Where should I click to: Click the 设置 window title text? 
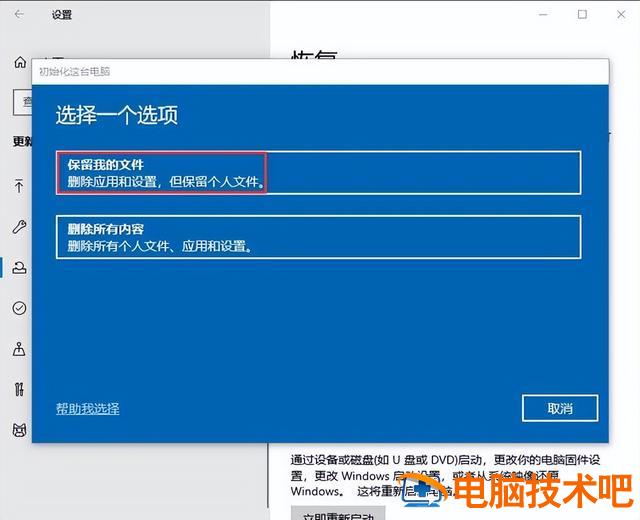pyautogui.click(x=62, y=15)
